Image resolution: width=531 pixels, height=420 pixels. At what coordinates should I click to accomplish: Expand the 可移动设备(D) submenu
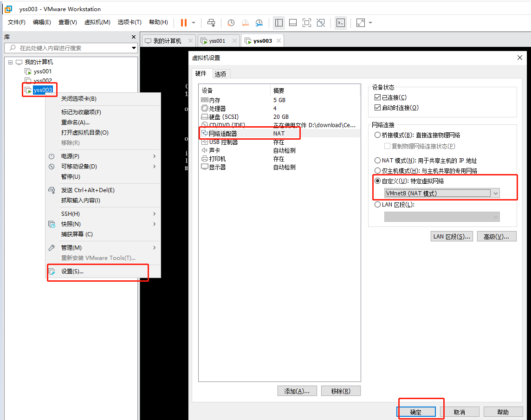(x=103, y=167)
